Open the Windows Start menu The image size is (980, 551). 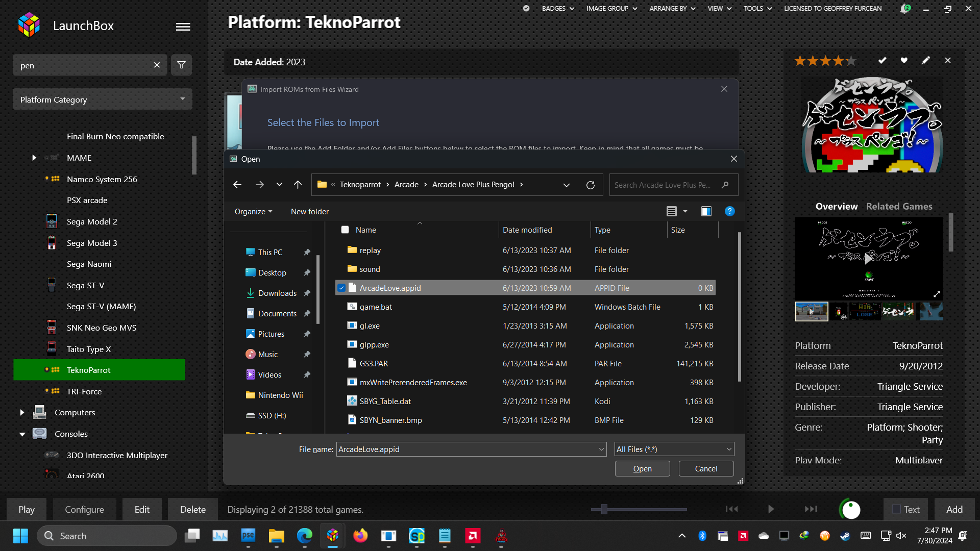20,536
